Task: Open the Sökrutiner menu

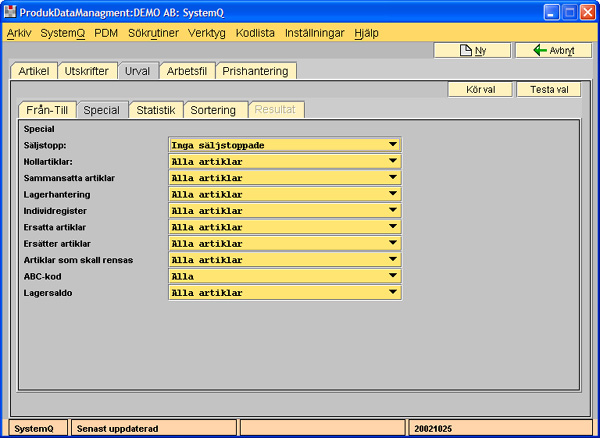Action: (153, 33)
